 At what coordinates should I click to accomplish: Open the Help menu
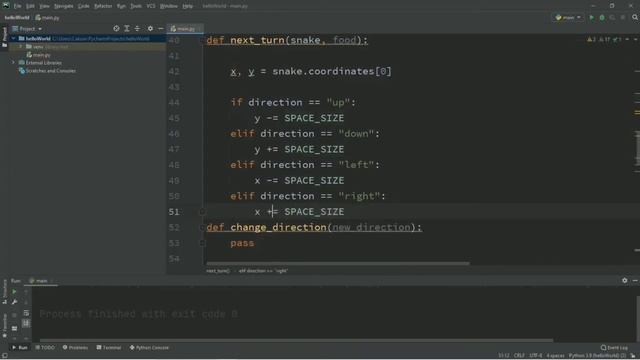[x=187, y=6]
